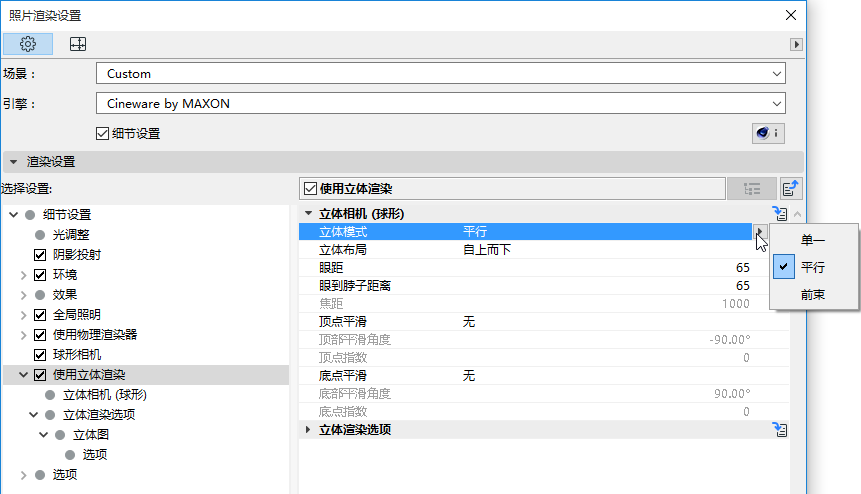The width and height of the screenshot is (861, 494).
Task: Toggle the 阴影投射 checkbox
Action: 40,255
